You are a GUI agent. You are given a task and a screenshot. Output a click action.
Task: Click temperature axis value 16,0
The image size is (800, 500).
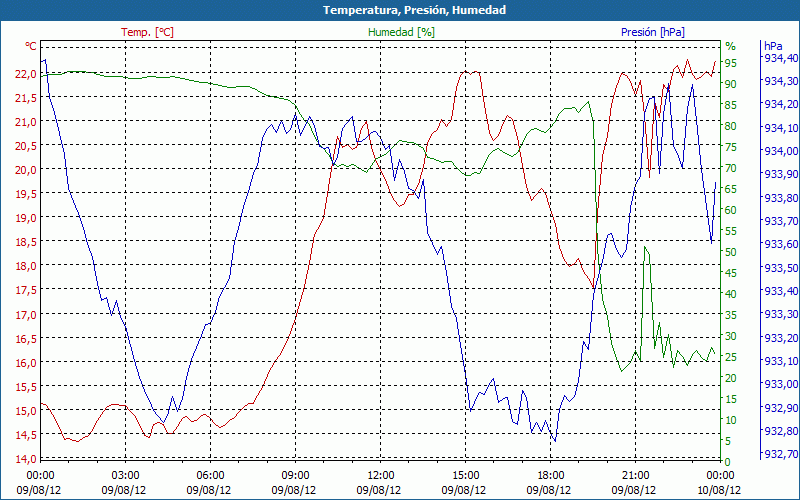coord(26,363)
